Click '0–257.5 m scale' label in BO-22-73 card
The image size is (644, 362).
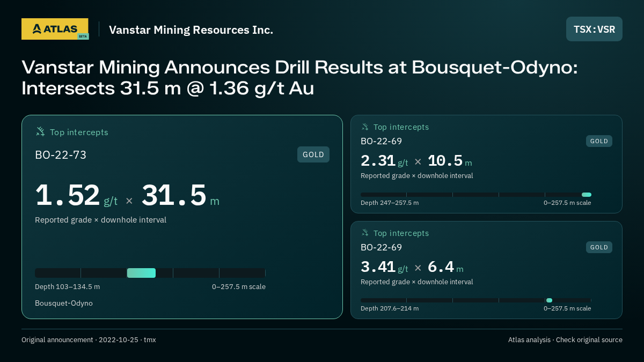point(239,286)
